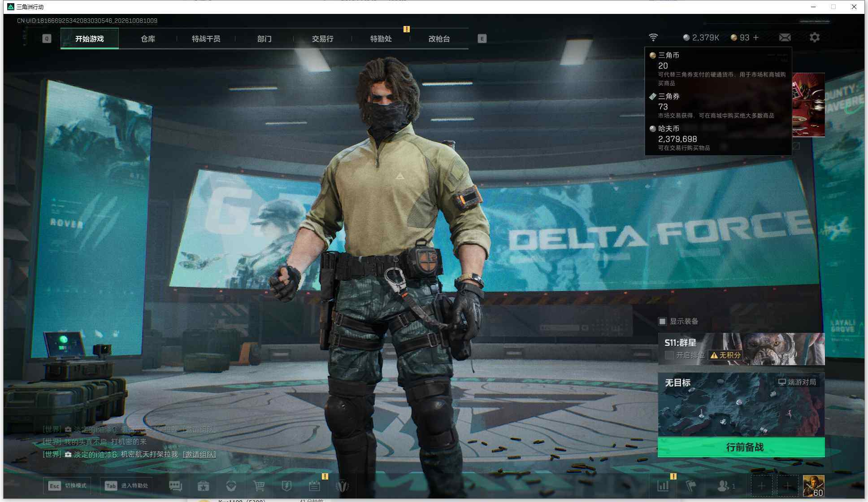Select the 开始游戏 tab
The height and width of the screenshot is (502, 868).
pos(90,39)
